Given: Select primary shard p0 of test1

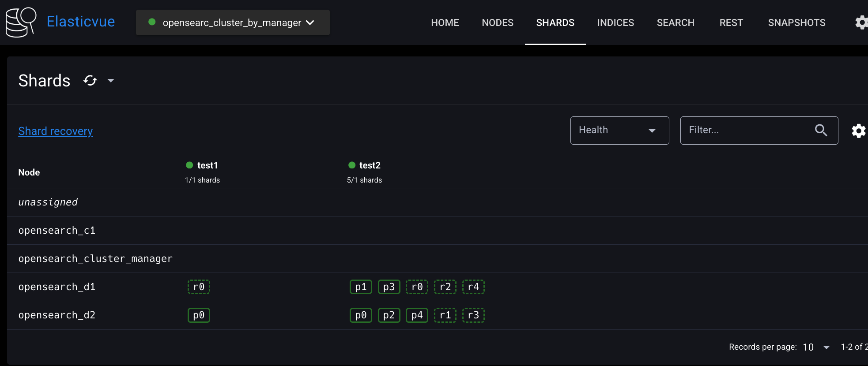Looking at the screenshot, I should tap(199, 315).
